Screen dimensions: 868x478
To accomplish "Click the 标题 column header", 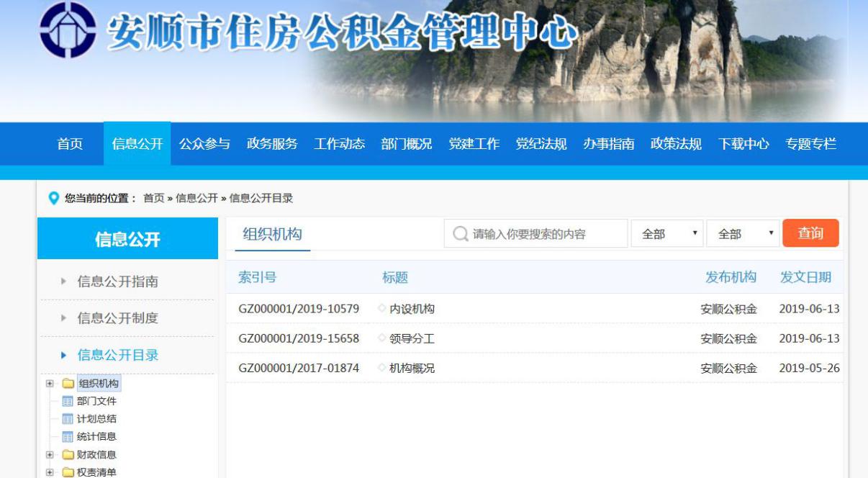I will point(395,277).
